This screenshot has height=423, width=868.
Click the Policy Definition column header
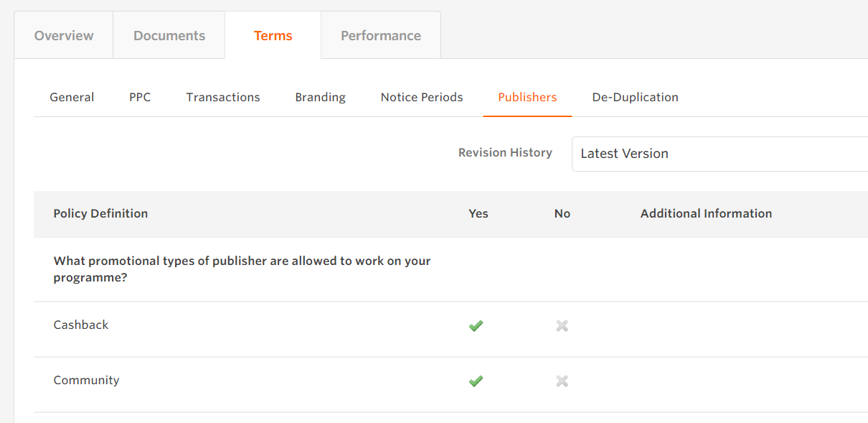click(x=100, y=213)
